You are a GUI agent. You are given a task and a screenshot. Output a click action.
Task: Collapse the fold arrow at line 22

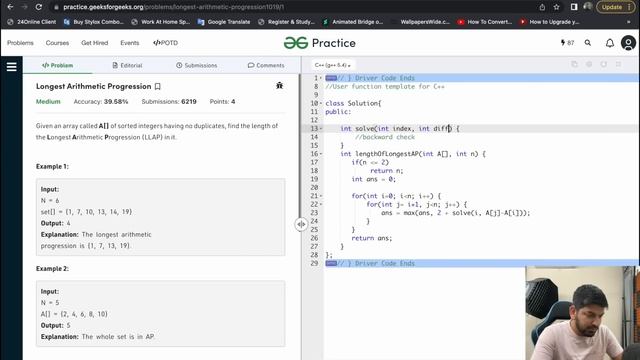tap(321, 204)
